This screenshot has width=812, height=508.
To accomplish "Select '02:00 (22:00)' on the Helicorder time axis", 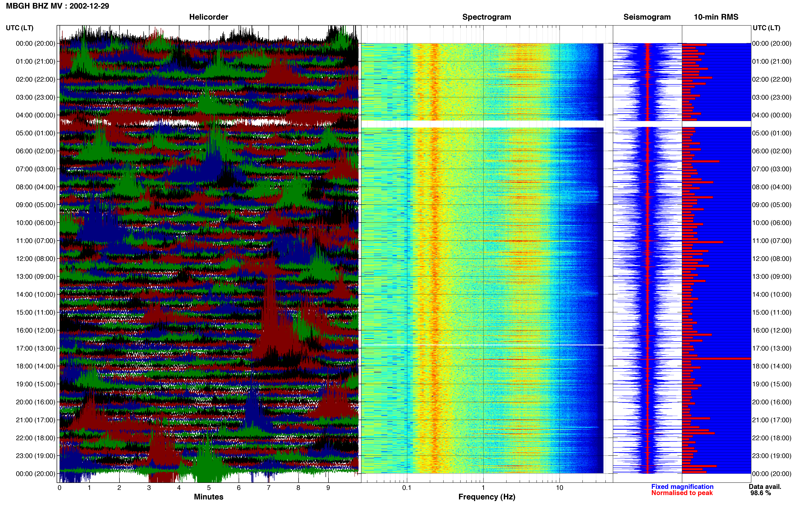I will coord(36,79).
